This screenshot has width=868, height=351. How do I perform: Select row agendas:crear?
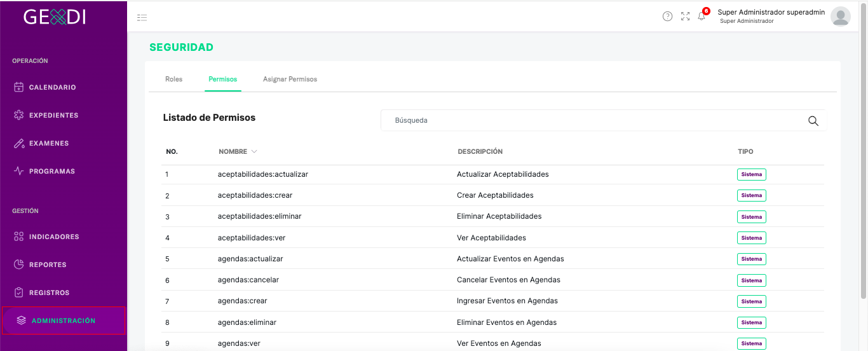[x=492, y=301]
